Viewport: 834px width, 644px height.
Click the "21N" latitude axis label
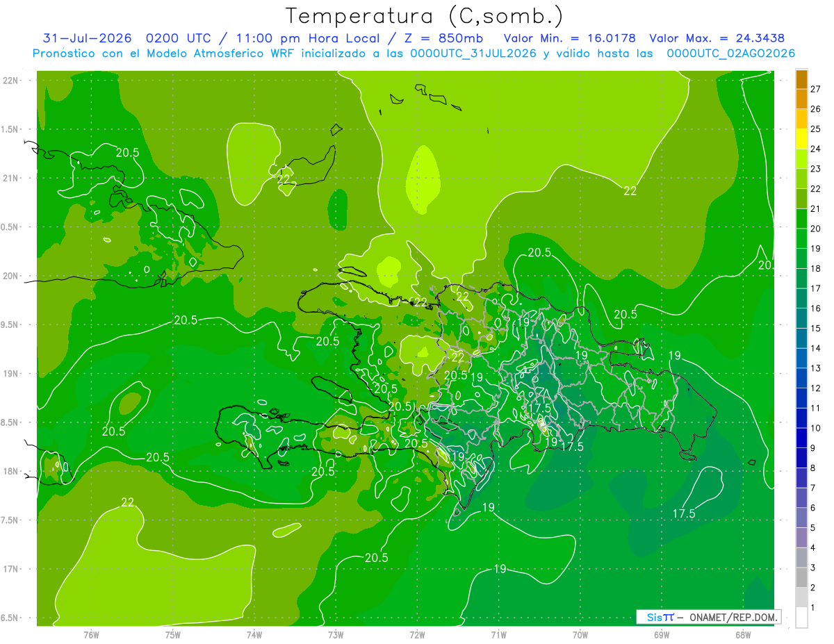11,178
